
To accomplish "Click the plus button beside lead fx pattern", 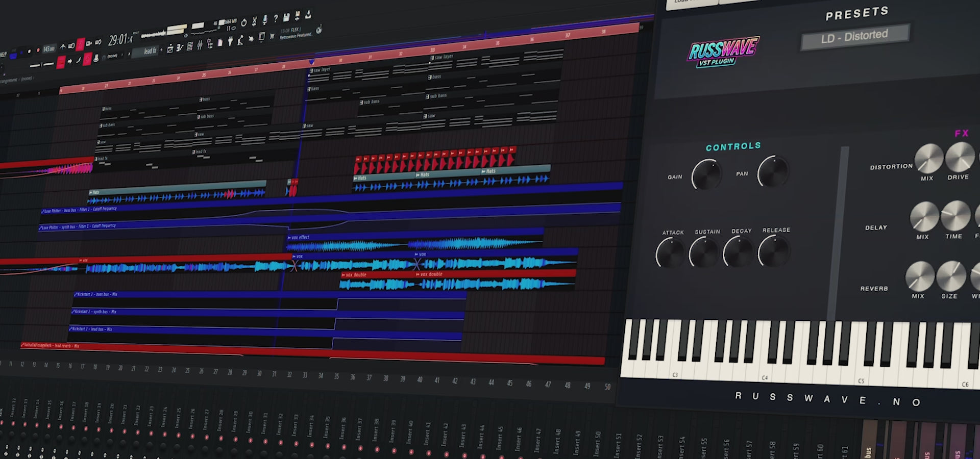I will [161, 50].
